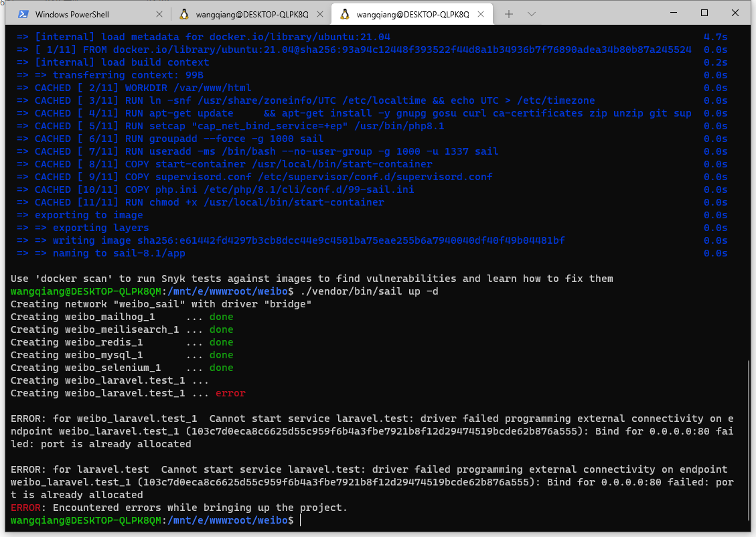Close the currently active wangqiang tab
The image size is (756, 537).
point(481,14)
